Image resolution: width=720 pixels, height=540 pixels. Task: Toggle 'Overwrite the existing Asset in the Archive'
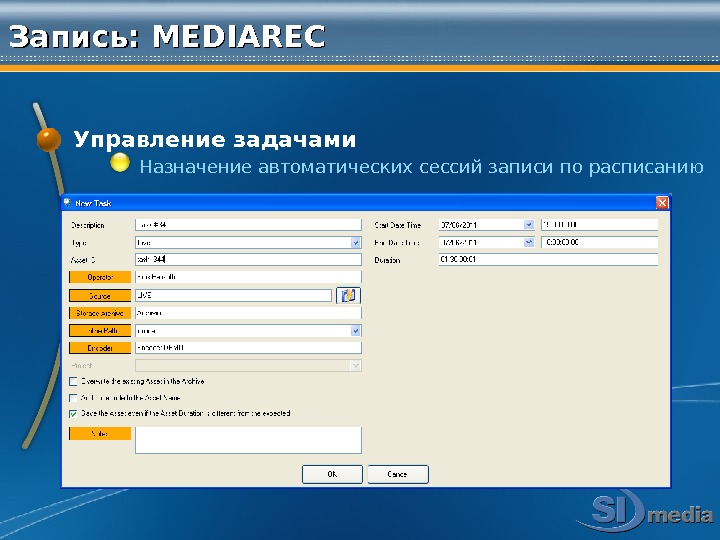point(73,381)
